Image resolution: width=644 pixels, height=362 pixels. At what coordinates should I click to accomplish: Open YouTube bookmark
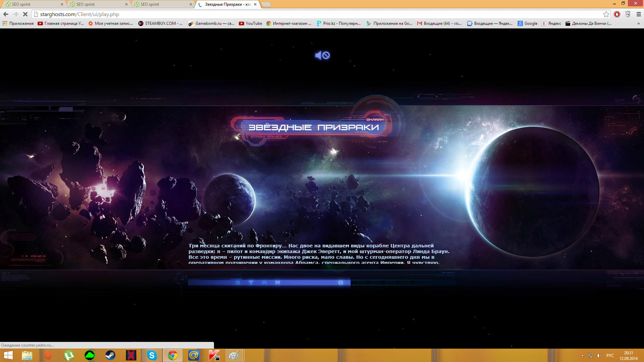[x=250, y=23]
